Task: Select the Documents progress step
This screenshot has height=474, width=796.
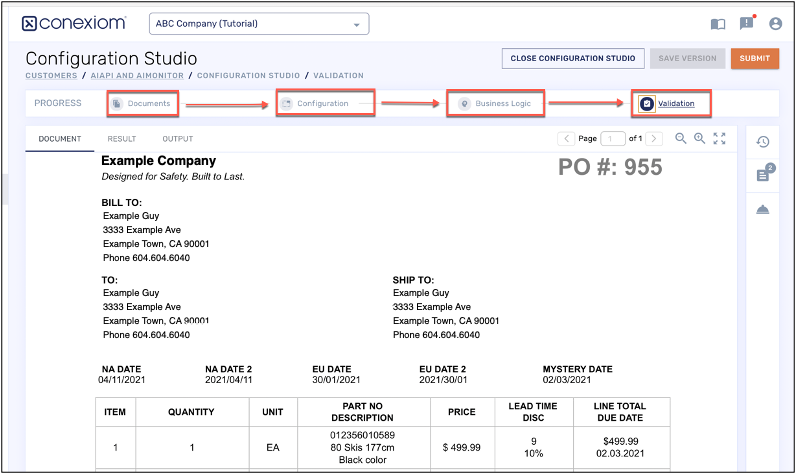Action: point(141,103)
